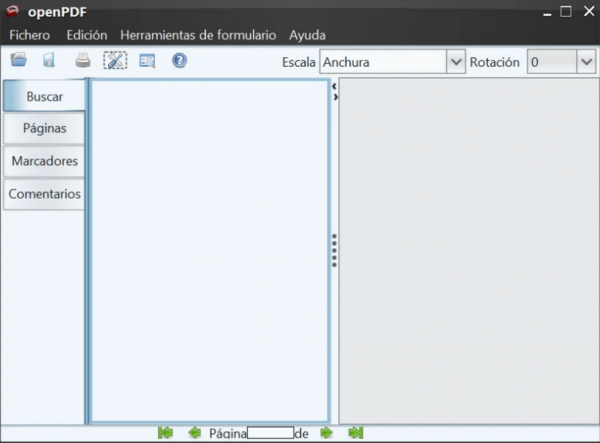Open the document properties icon
600x443 pixels.
(x=147, y=60)
